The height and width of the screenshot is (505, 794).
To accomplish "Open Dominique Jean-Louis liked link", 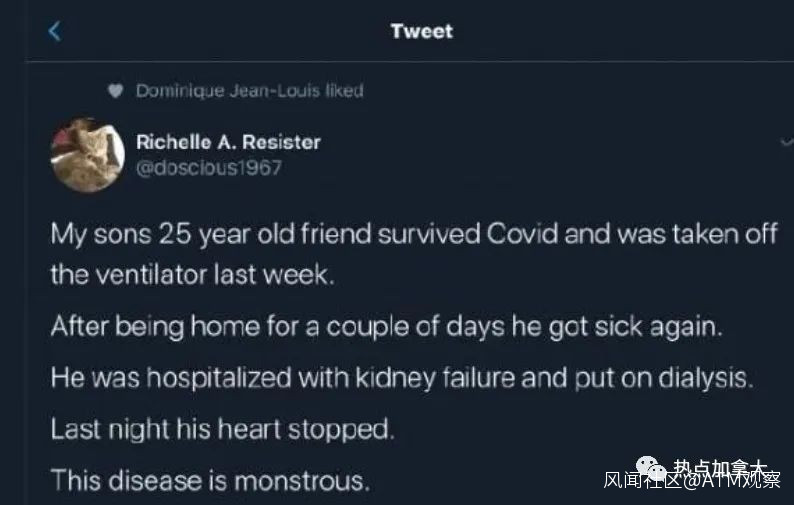I will (249, 91).
